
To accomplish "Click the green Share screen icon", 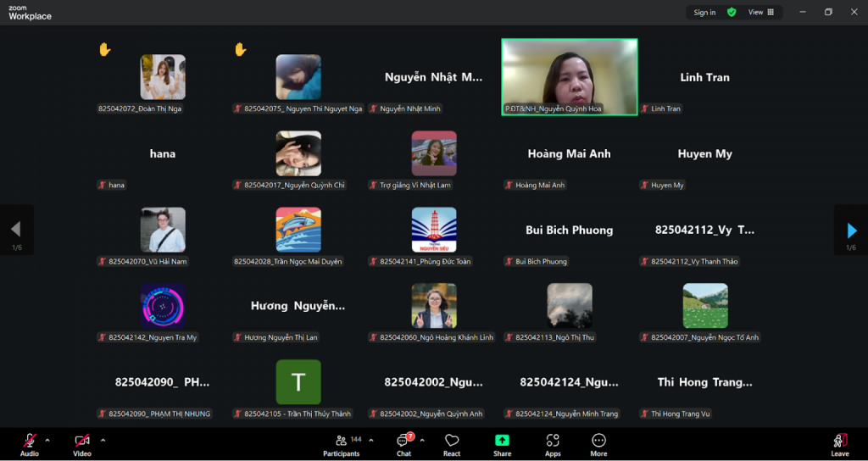I will pyautogui.click(x=502, y=441).
